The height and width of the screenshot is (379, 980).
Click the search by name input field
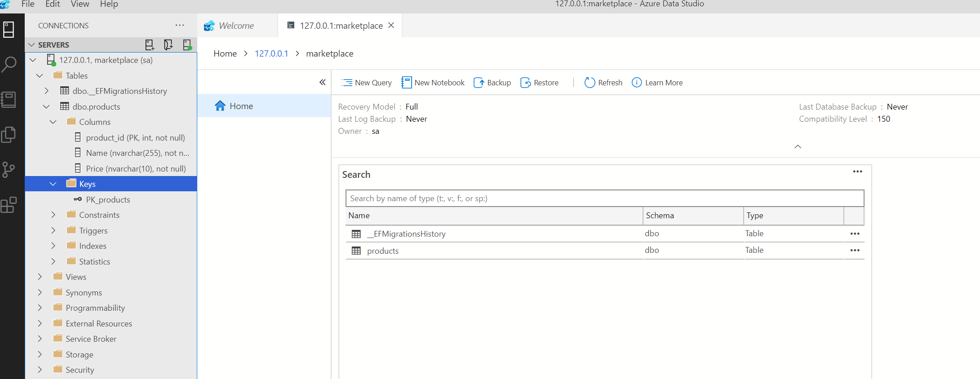tap(604, 198)
